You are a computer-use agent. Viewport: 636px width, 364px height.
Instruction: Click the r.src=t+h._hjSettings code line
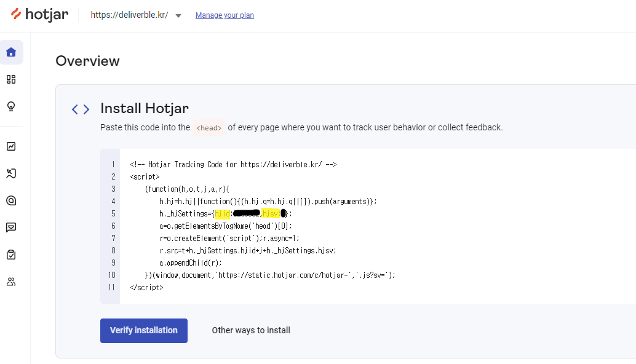coord(248,250)
